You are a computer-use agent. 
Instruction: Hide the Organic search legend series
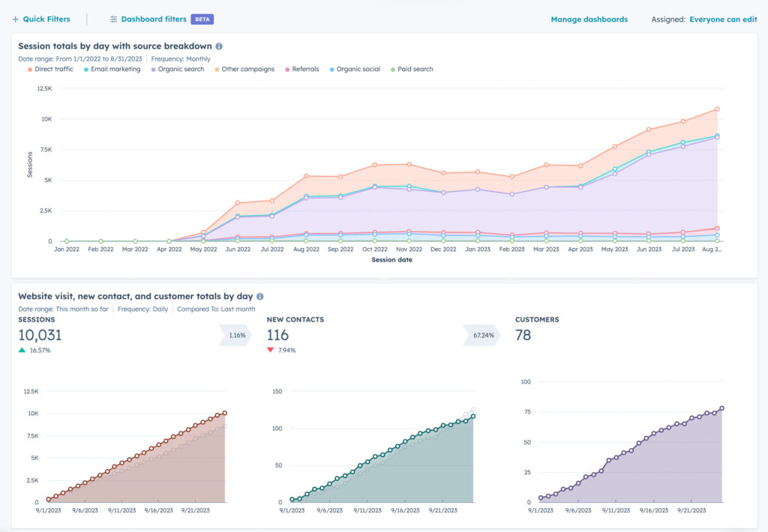[181, 69]
